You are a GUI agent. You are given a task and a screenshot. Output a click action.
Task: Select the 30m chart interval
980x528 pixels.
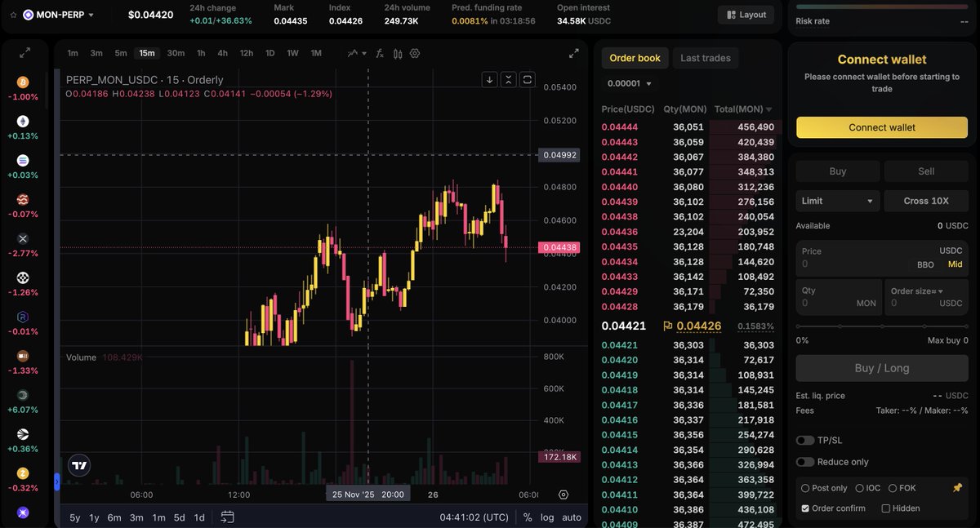coord(176,53)
